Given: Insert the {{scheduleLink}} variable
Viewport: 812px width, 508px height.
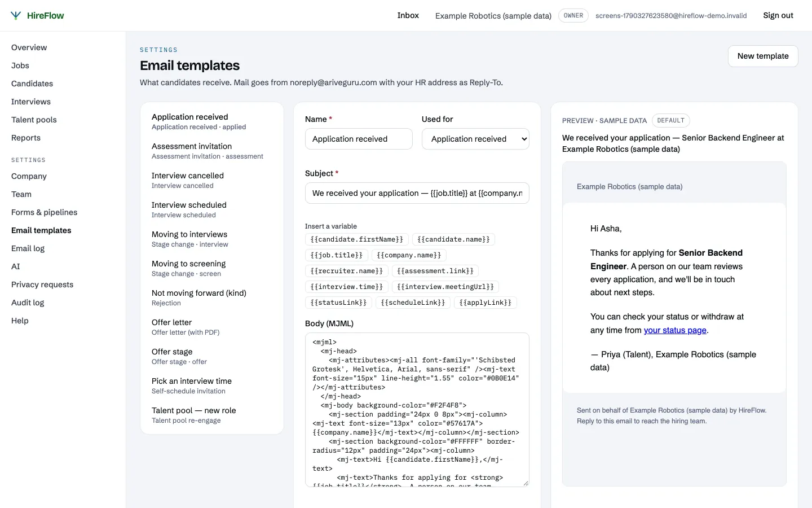Looking at the screenshot, I should (x=413, y=303).
